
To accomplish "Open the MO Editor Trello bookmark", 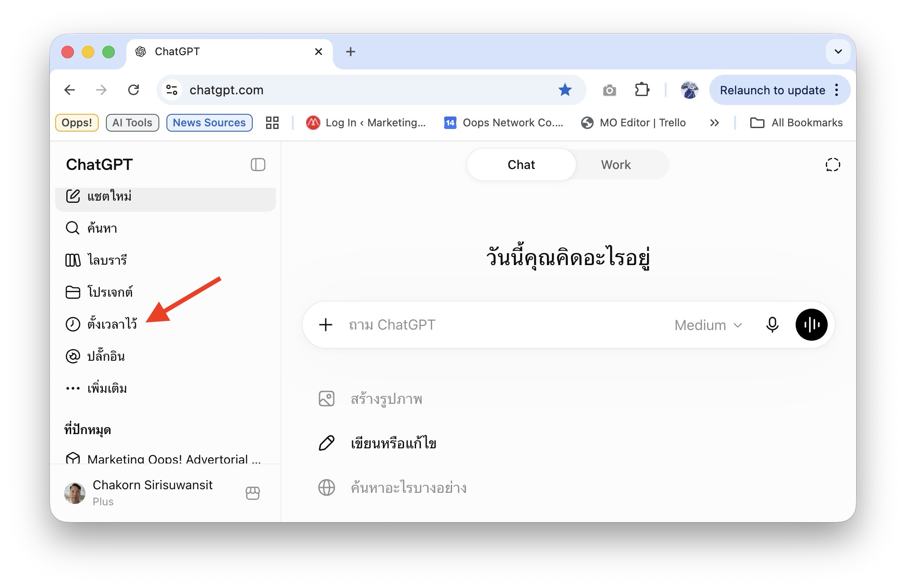I will coord(633,123).
